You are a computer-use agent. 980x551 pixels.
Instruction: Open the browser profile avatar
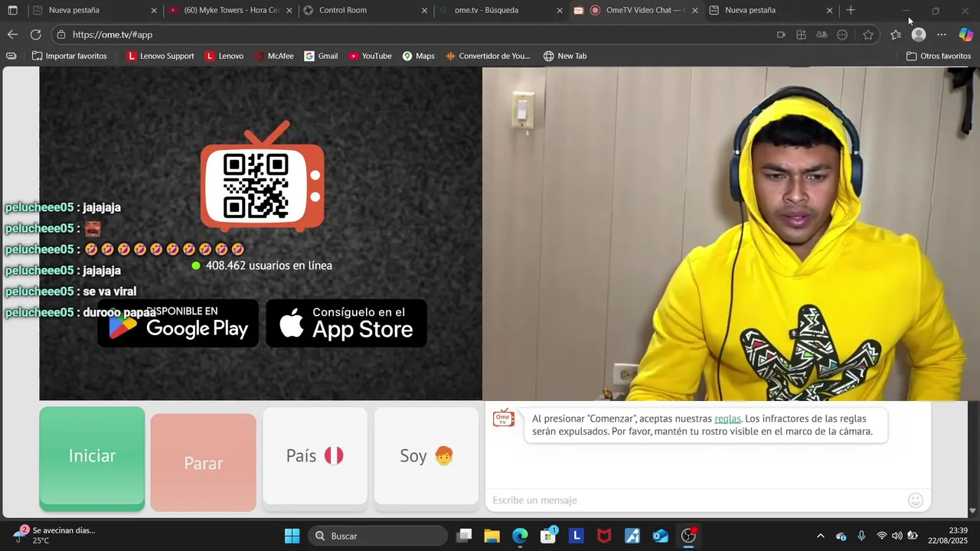(x=919, y=34)
